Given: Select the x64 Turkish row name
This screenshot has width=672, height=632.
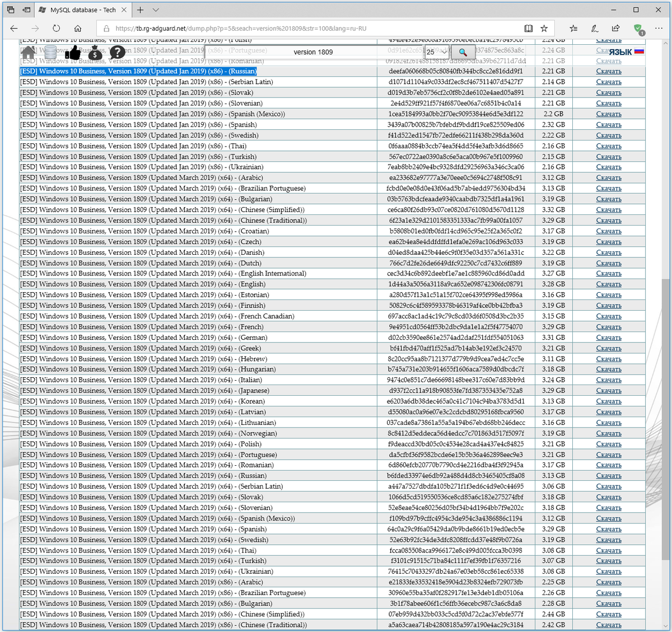Looking at the screenshot, I should 143,561.
